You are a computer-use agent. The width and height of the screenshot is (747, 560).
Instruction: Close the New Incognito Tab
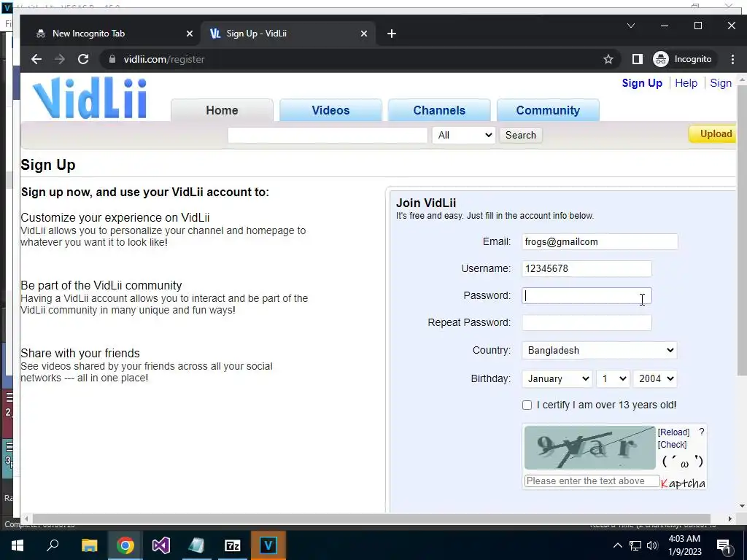(190, 34)
